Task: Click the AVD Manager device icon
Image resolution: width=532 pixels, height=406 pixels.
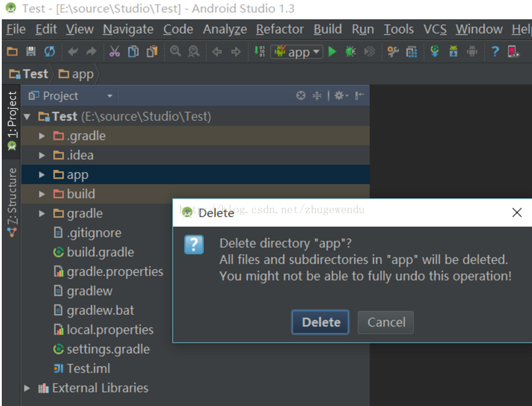Action: 513,51
